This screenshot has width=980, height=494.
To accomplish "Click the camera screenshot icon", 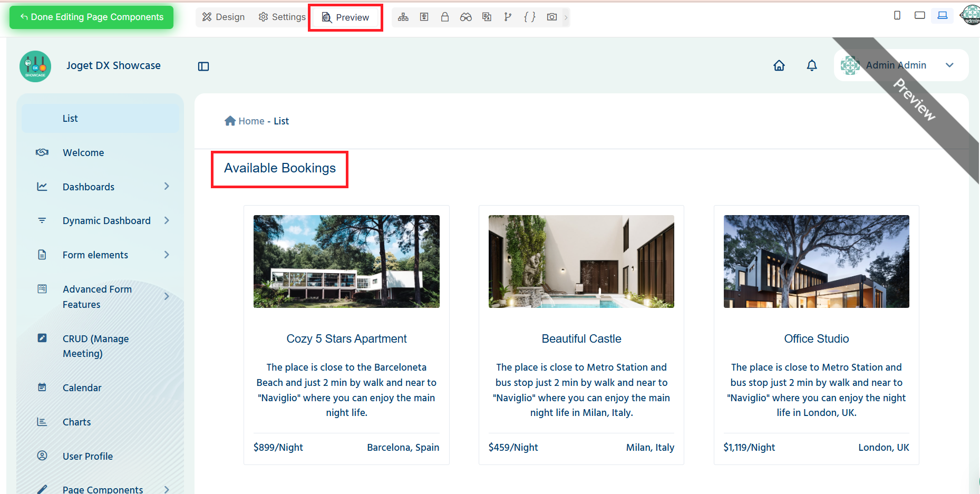I will 552,17.
